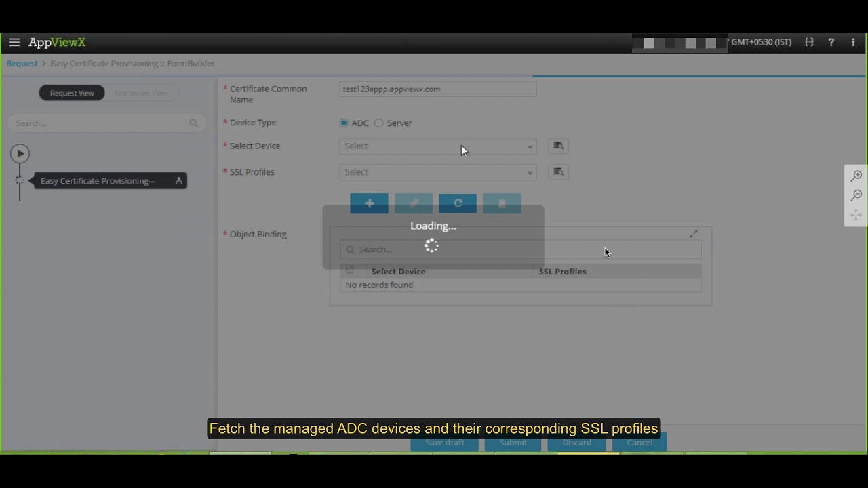Screen dimensions: 868x488
Task: Click Easy Certificate Provisioning :: FormBuilder breadcrumb
Action: (x=132, y=63)
